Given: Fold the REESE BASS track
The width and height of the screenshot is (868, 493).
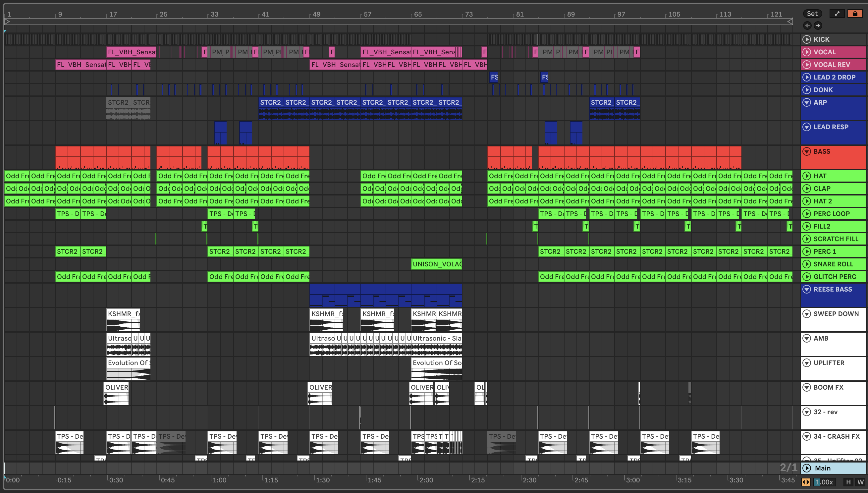Looking at the screenshot, I should click(x=807, y=289).
